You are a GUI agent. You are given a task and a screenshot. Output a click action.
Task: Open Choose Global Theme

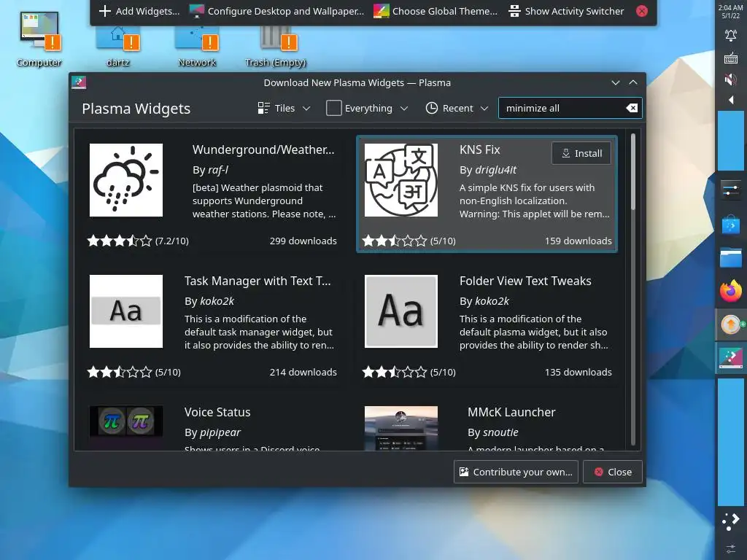pos(435,11)
